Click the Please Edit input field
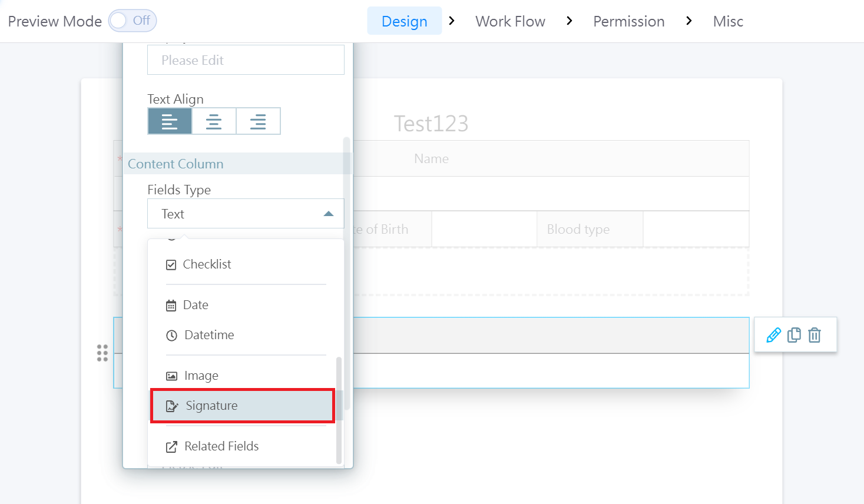864x504 pixels. tap(246, 60)
